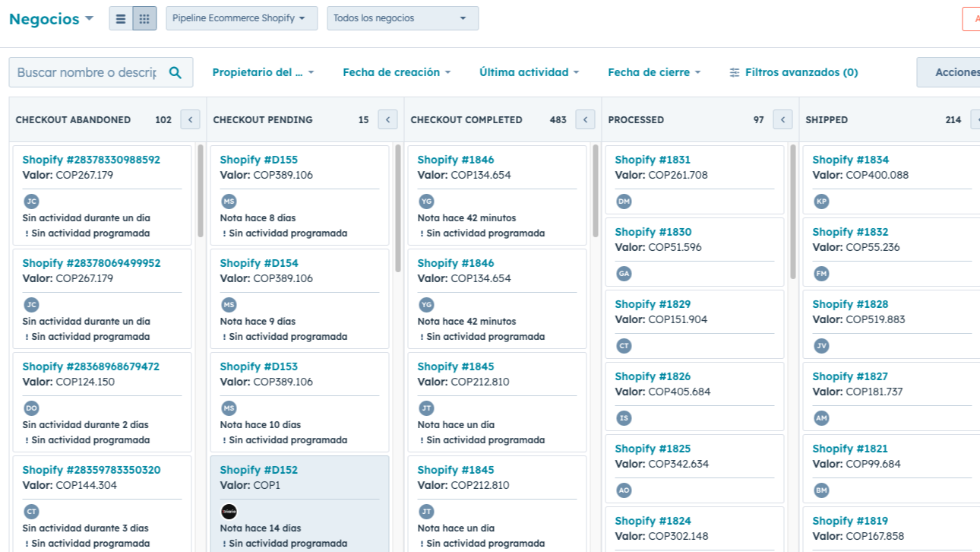Collapse the Checkout Pending column
The width and height of the screenshot is (980, 552).
pos(387,119)
